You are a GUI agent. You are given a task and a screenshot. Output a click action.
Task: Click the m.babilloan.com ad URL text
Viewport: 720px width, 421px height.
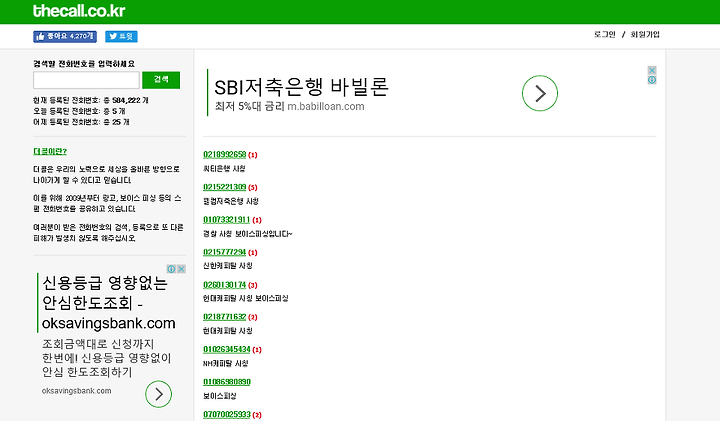click(x=326, y=107)
